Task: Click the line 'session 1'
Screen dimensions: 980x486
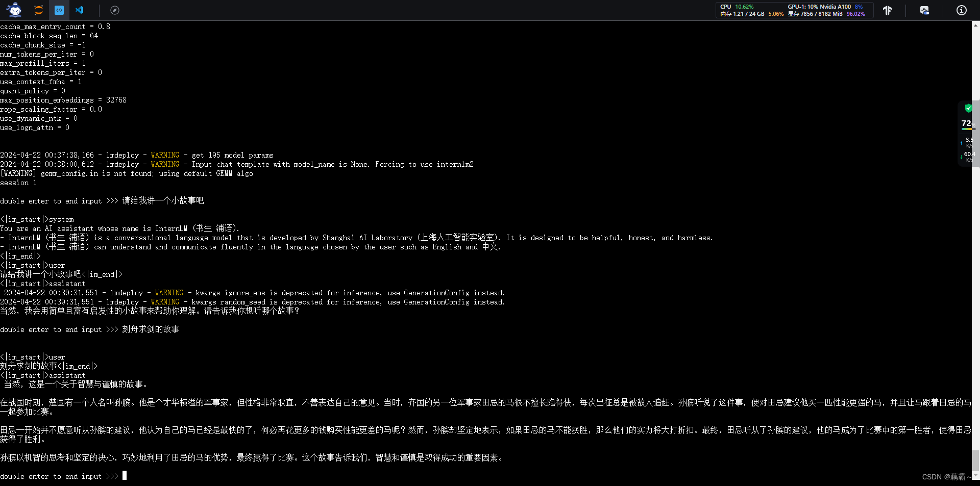Action: (x=18, y=183)
